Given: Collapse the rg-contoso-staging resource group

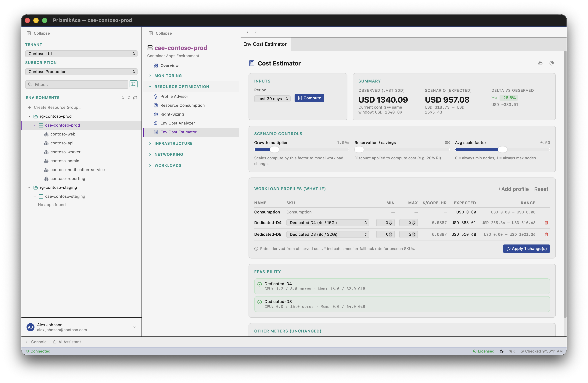Looking at the screenshot, I should [29, 188].
